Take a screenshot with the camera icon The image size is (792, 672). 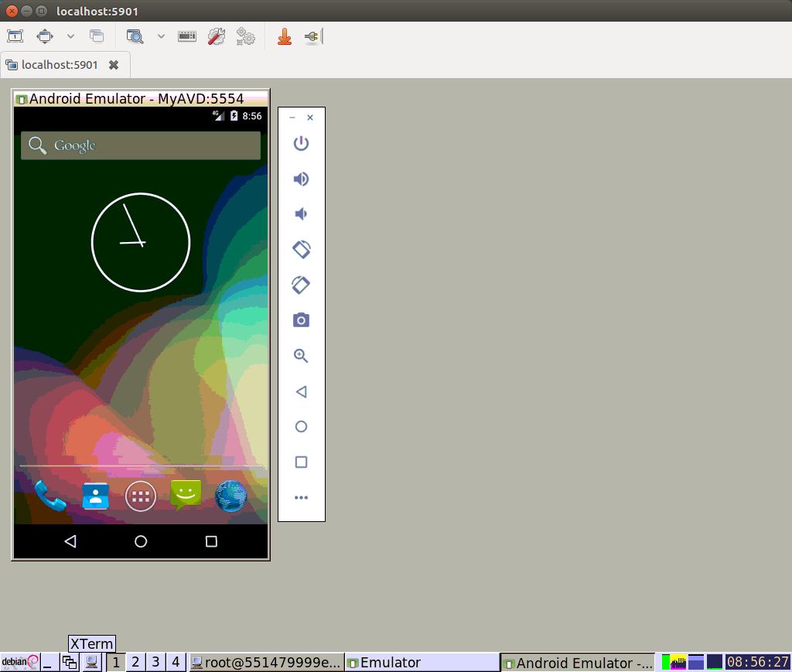point(301,320)
